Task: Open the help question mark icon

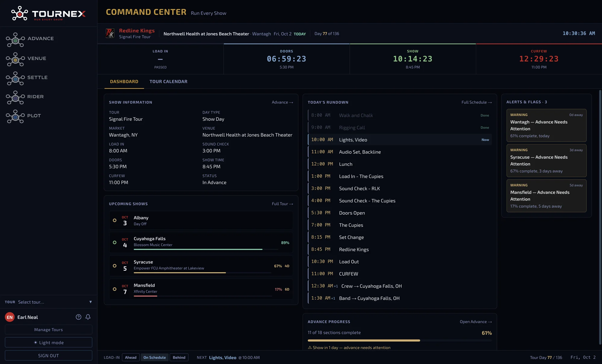Action: pos(79,317)
